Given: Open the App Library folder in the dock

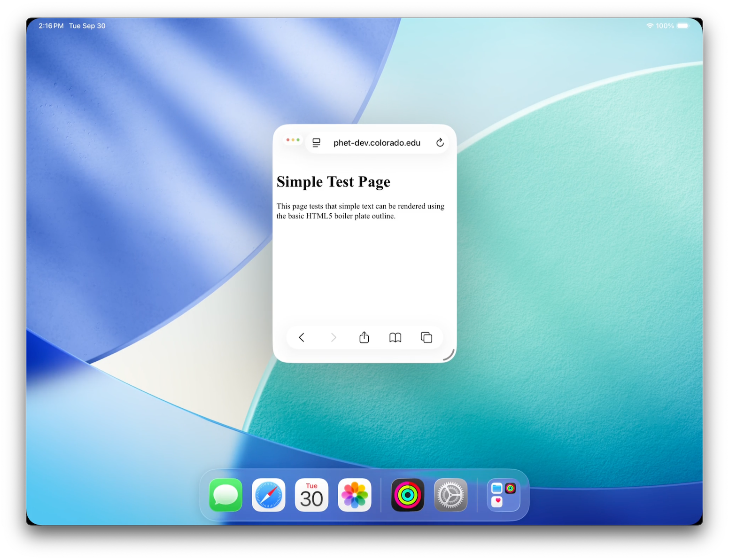Looking at the screenshot, I should click(x=503, y=495).
